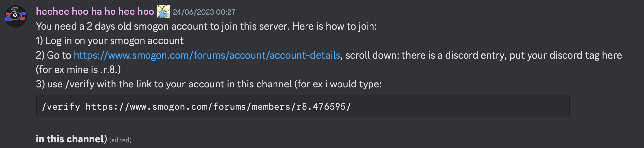Viewport: 644px width, 148px height.
Task: Click the bold "in this channel)" text
Action: click(x=71, y=139)
